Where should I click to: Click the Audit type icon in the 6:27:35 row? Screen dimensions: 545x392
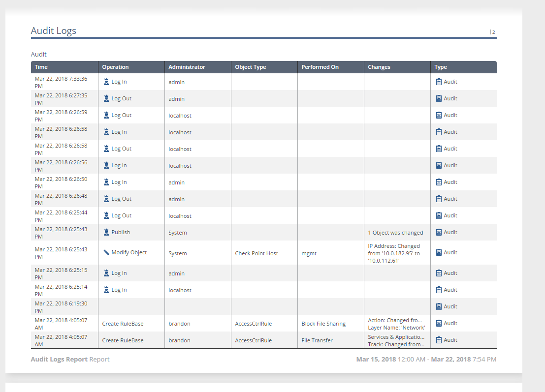point(439,98)
